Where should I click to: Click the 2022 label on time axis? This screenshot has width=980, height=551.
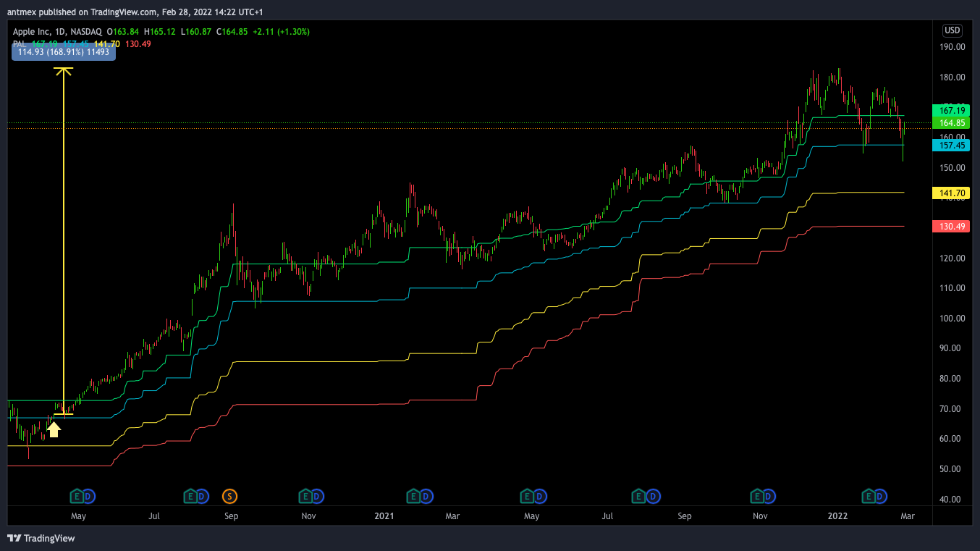pyautogui.click(x=837, y=516)
